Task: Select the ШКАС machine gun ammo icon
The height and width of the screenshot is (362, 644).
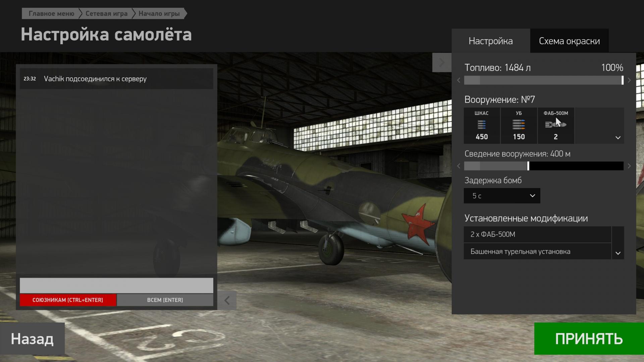Action: pyautogui.click(x=482, y=126)
